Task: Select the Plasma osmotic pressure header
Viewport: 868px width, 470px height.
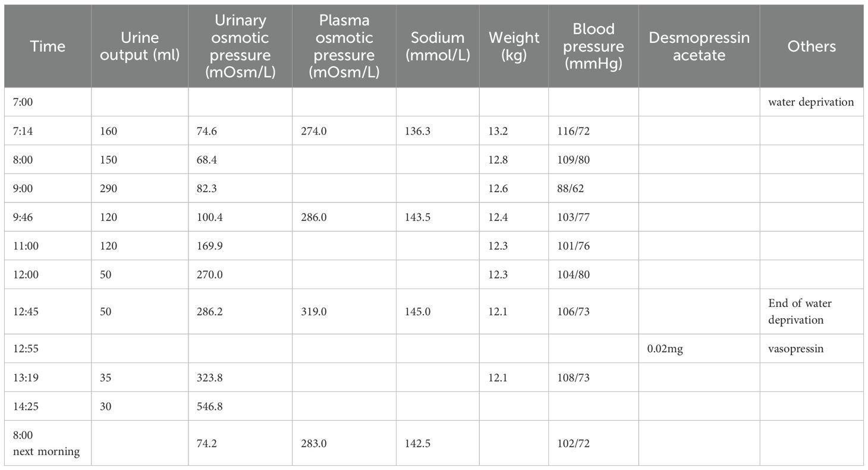Action: [344, 46]
